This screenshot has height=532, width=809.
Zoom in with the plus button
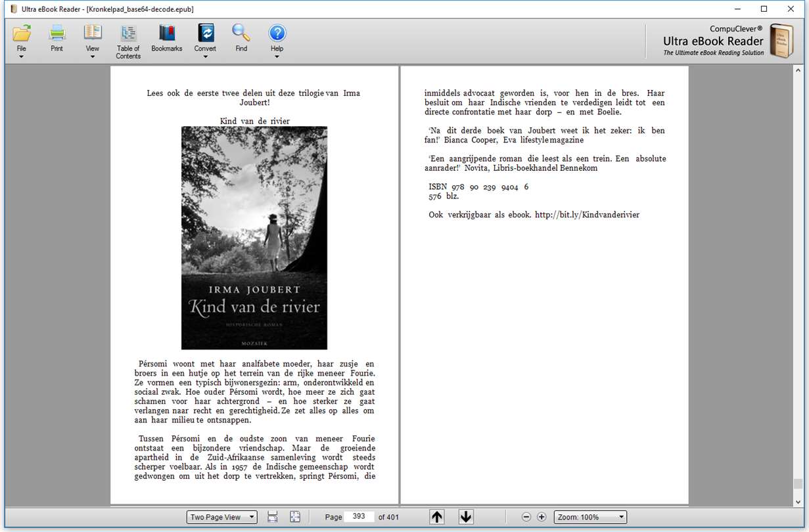(x=542, y=517)
